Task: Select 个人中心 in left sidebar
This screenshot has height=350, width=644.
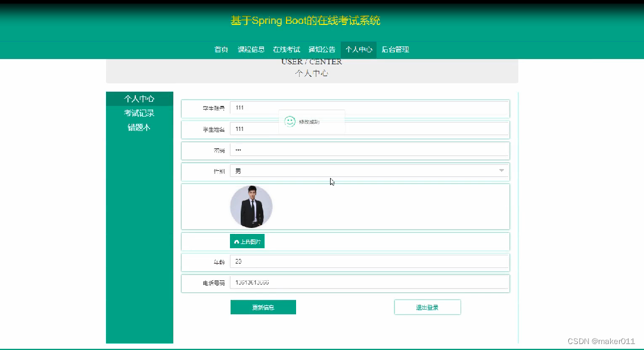Action: (x=139, y=99)
